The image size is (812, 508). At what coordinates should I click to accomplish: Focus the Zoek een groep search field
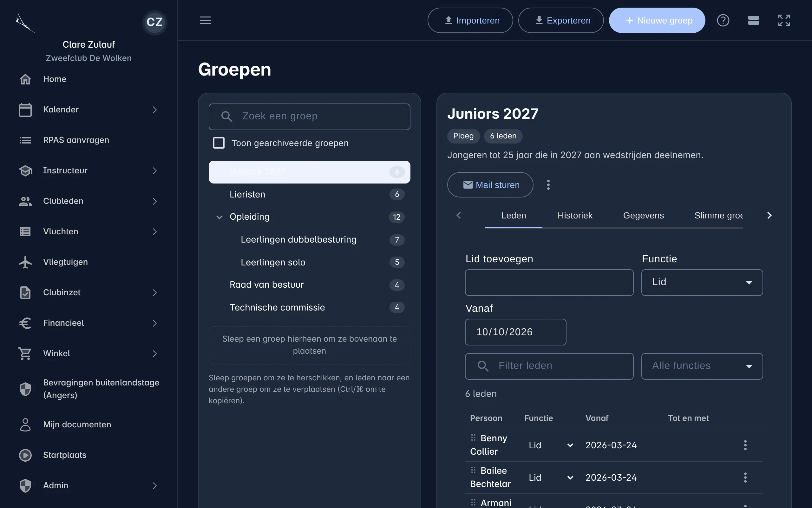309,117
